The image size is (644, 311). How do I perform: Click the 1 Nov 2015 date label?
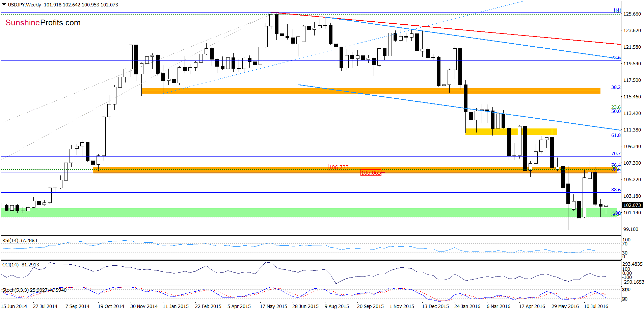[x=402, y=306]
